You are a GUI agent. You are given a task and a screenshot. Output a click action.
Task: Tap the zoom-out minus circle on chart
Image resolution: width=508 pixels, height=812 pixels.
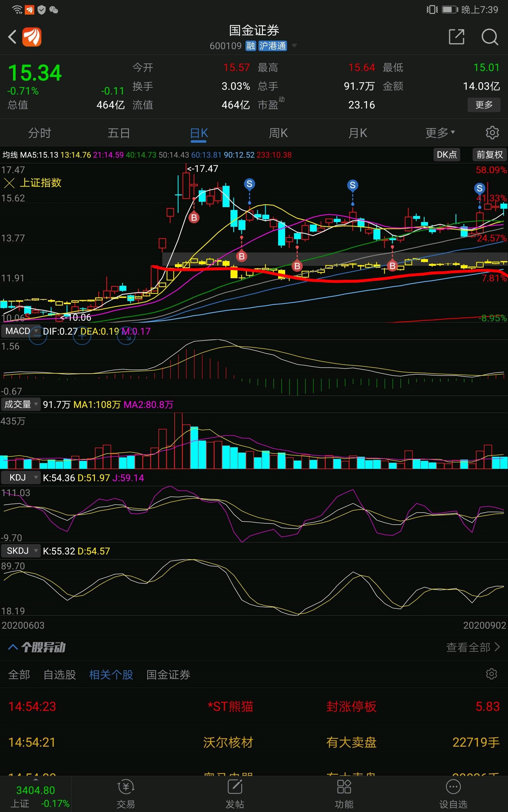(x=38, y=336)
